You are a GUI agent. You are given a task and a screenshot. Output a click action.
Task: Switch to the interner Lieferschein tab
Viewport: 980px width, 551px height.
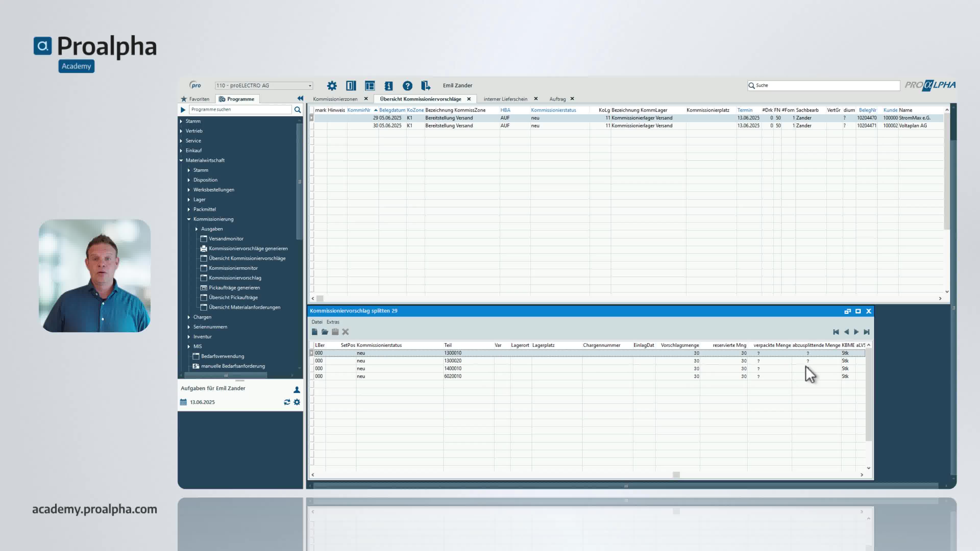pyautogui.click(x=505, y=99)
